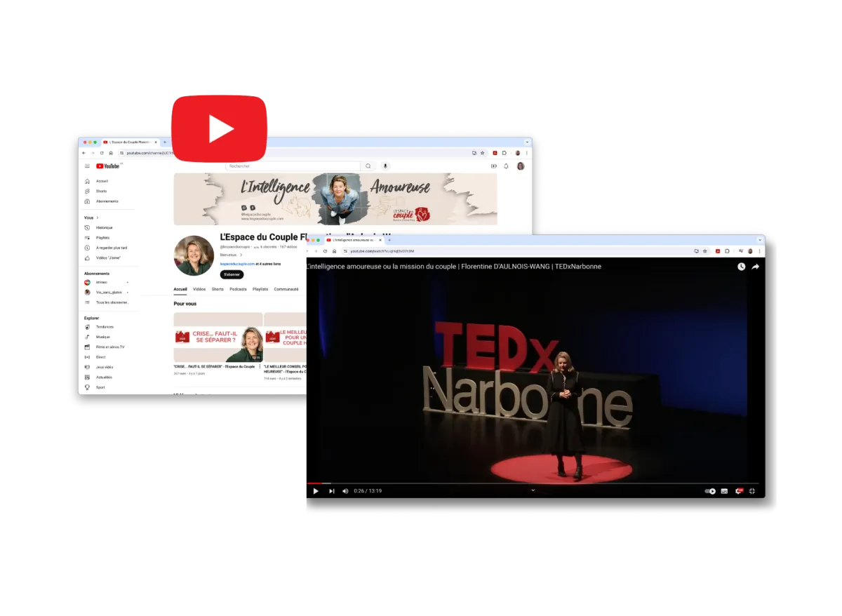Viewport: 842px width, 616px height.
Task: Switch to the Communauté channel tab
Action: (x=286, y=289)
